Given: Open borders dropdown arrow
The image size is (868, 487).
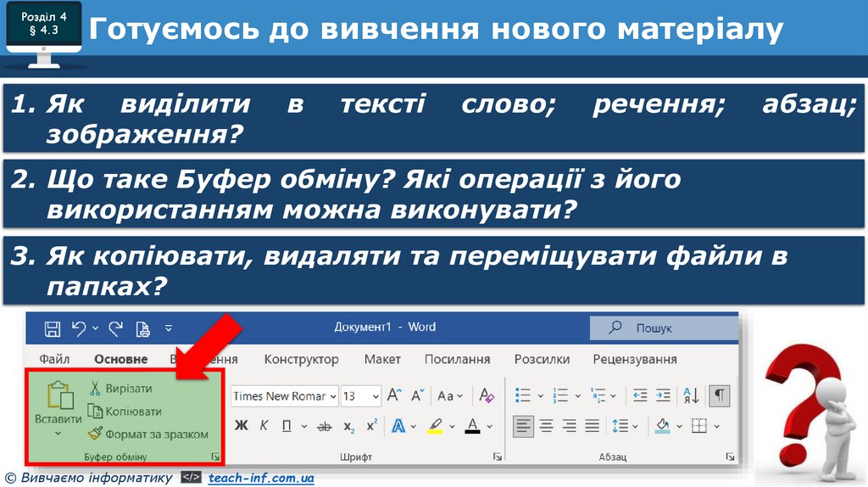Looking at the screenshot, I should point(717,426).
